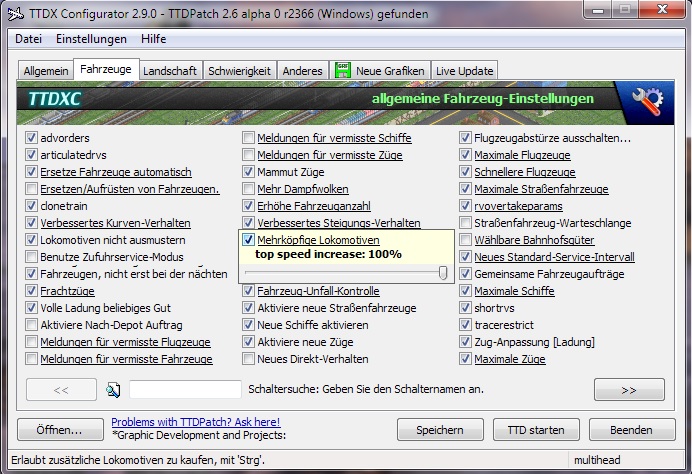Go to next page with >> button
The width and height of the screenshot is (692, 474).
pyautogui.click(x=629, y=390)
